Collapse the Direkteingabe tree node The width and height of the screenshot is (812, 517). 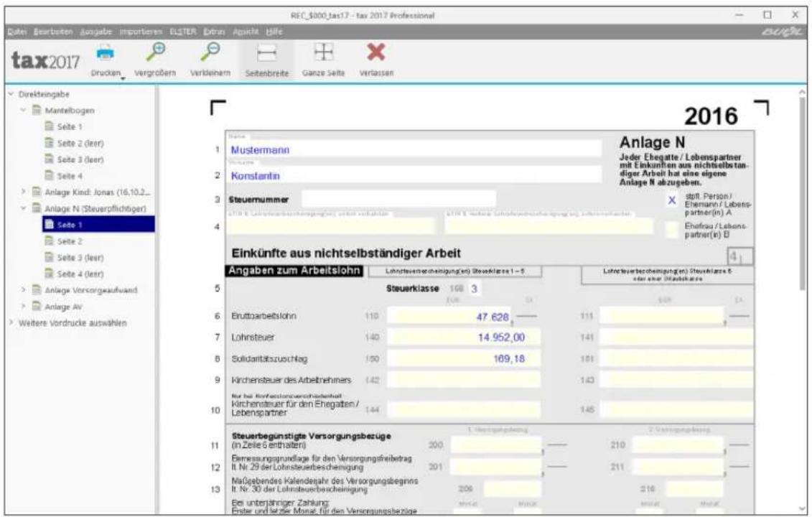(x=11, y=94)
